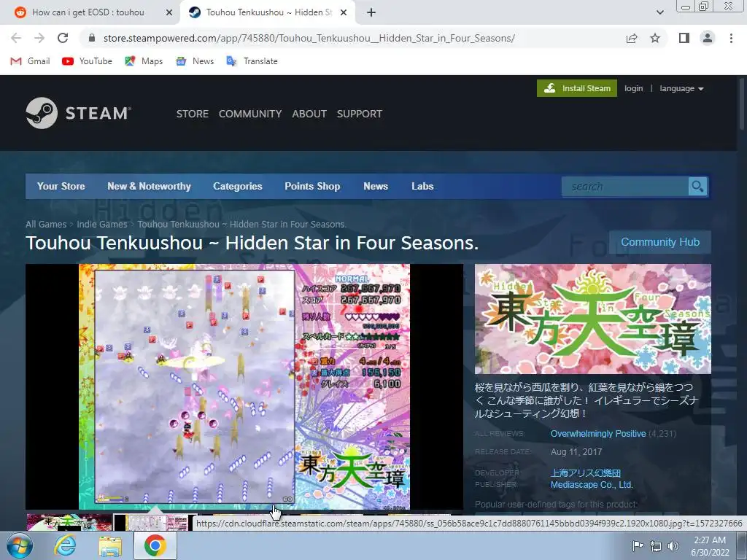Viewport: 747px width, 560px height.
Task: Click the Steam logo
Action: (x=79, y=113)
